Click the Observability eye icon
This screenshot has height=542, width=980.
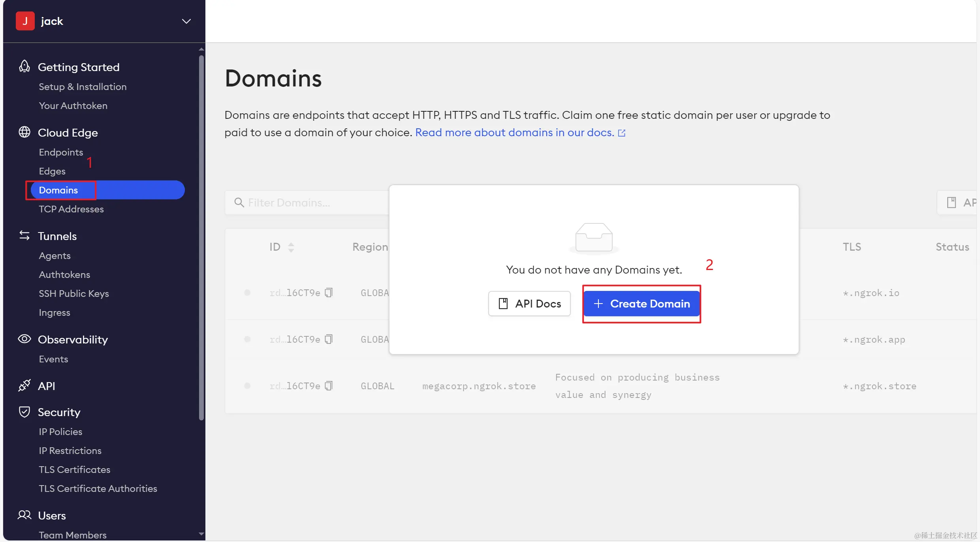(x=24, y=339)
